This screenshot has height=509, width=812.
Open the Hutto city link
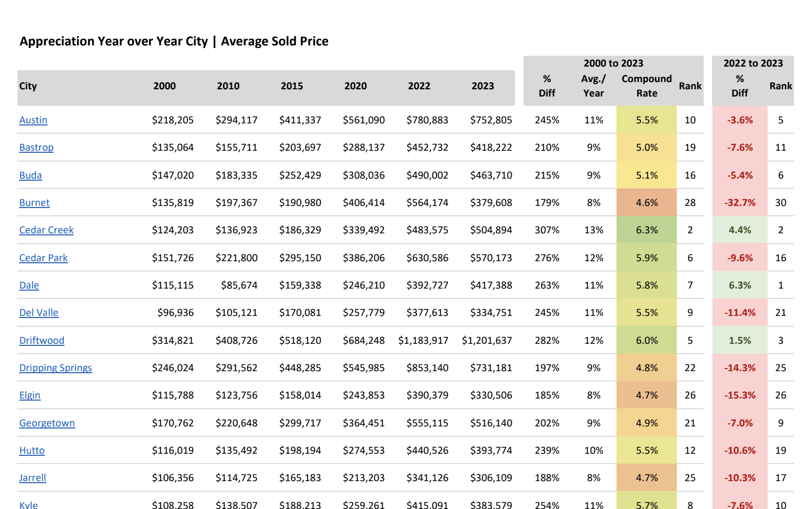[32, 451]
